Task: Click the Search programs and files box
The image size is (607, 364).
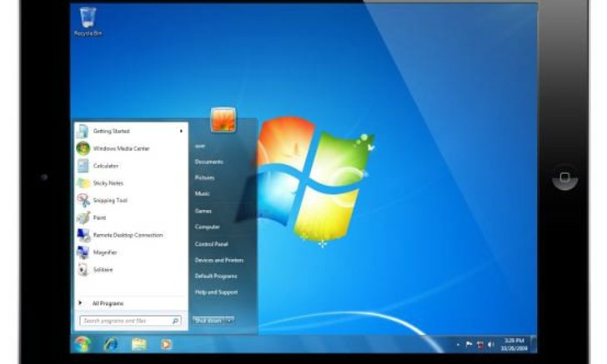Action: [130, 321]
